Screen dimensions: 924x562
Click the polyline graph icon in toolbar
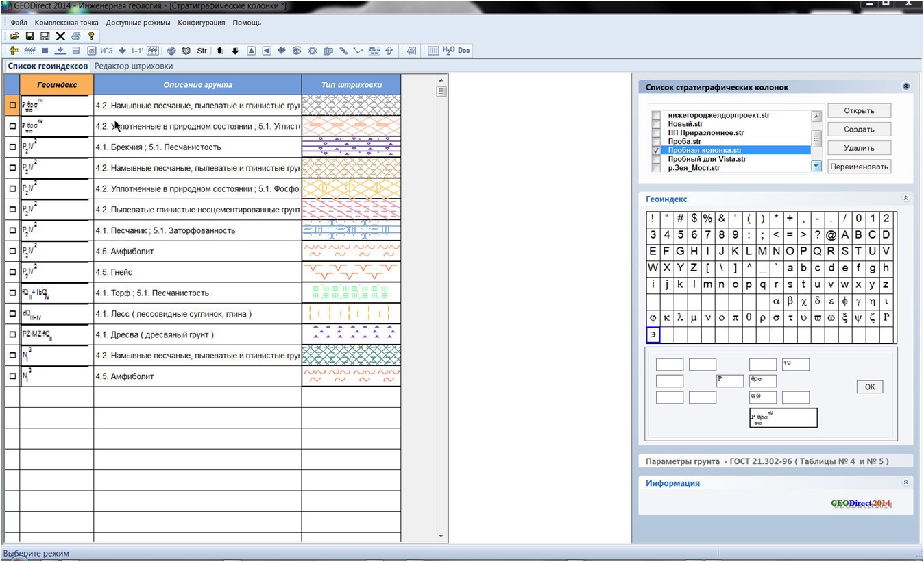click(358, 51)
